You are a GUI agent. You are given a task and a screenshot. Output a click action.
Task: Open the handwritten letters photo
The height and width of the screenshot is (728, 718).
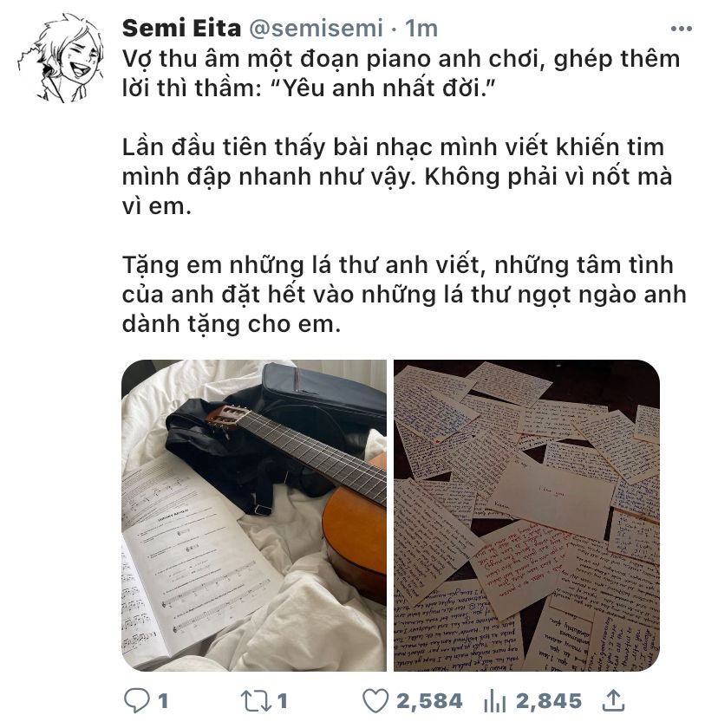point(526,516)
